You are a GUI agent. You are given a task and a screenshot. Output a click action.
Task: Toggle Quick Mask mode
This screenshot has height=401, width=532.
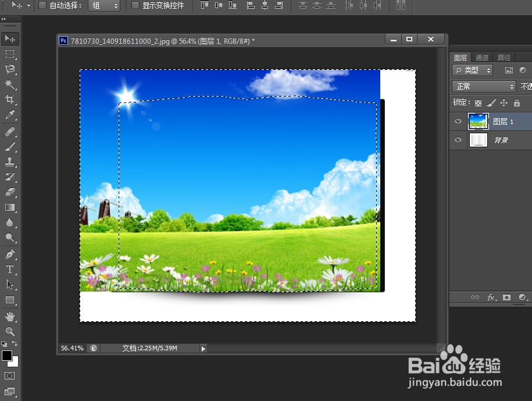pyautogui.click(x=9, y=375)
